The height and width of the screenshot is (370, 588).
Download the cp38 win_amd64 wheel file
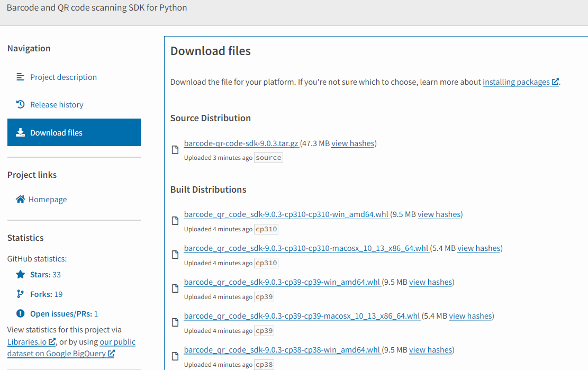pyautogui.click(x=282, y=350)
